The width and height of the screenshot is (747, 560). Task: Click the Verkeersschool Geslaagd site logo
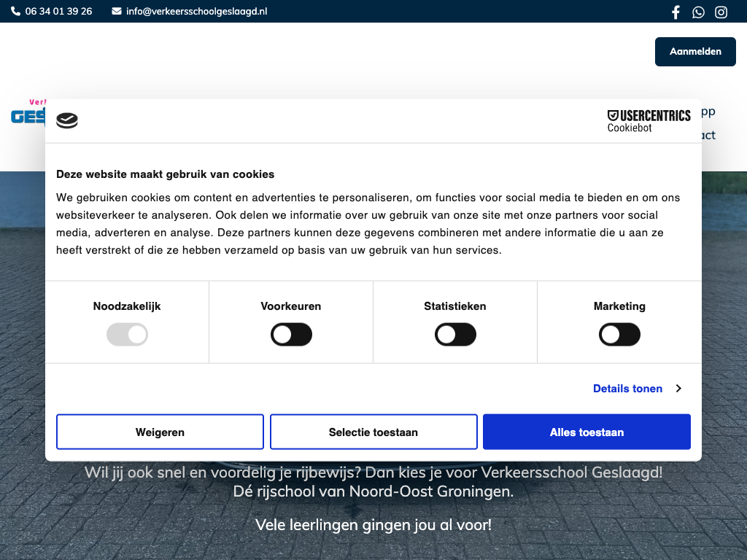pyautogui.click(x=28, y=114)
